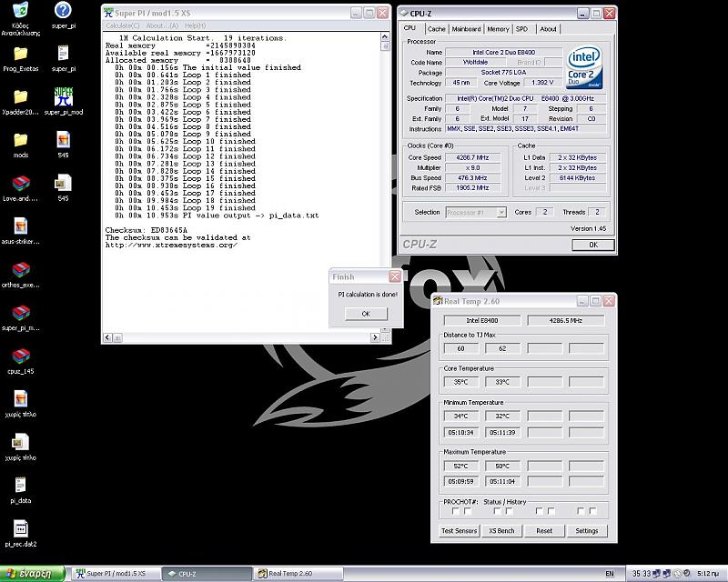Tick the rightmost PROCHOT# checkbox in Real Temp
728x582 pixels.
[592, 511]
